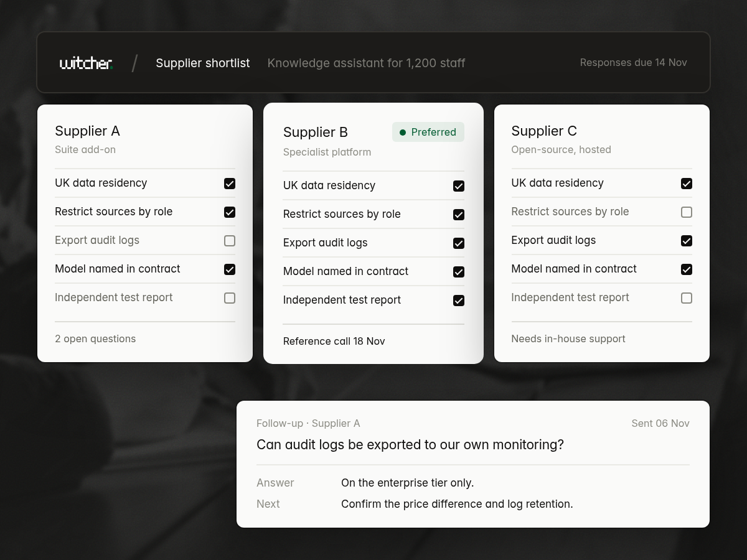This screenshot has width=747, height=560.
Task: Check Independent test report for Supplier A
Action: 230,298
